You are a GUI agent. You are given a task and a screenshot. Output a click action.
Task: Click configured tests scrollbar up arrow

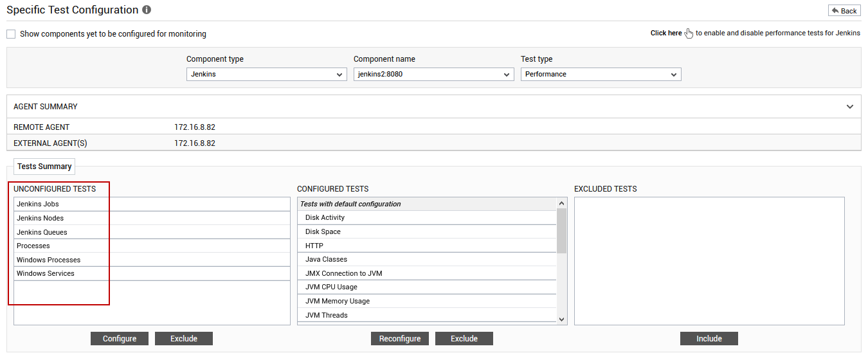(562, 203)
